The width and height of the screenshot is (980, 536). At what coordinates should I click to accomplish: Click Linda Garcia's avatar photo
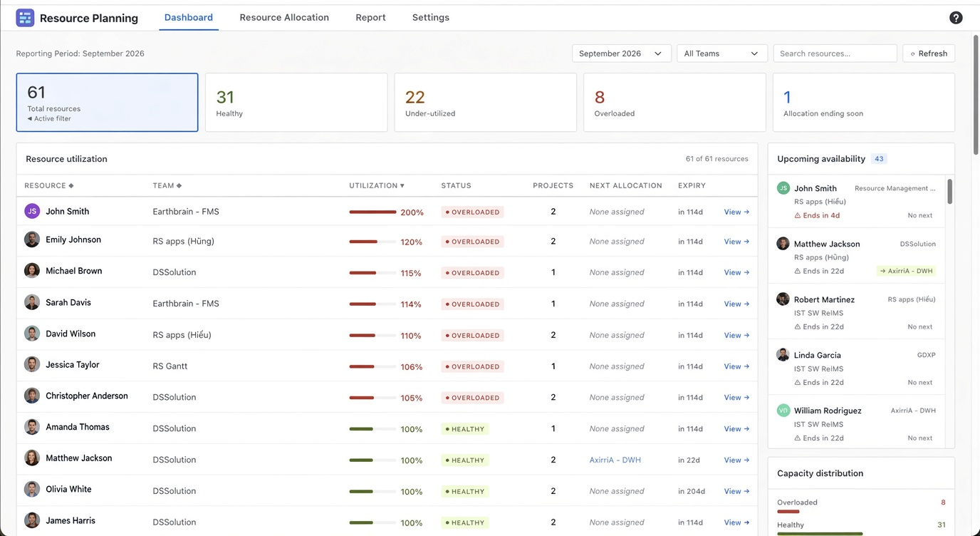783,355
